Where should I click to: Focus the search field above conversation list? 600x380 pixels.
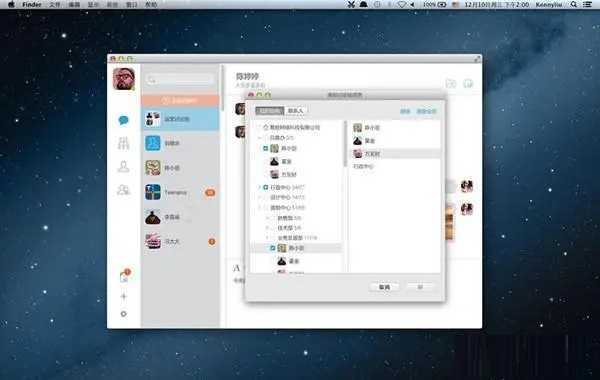pyautogui.click(x=180, y=80)
